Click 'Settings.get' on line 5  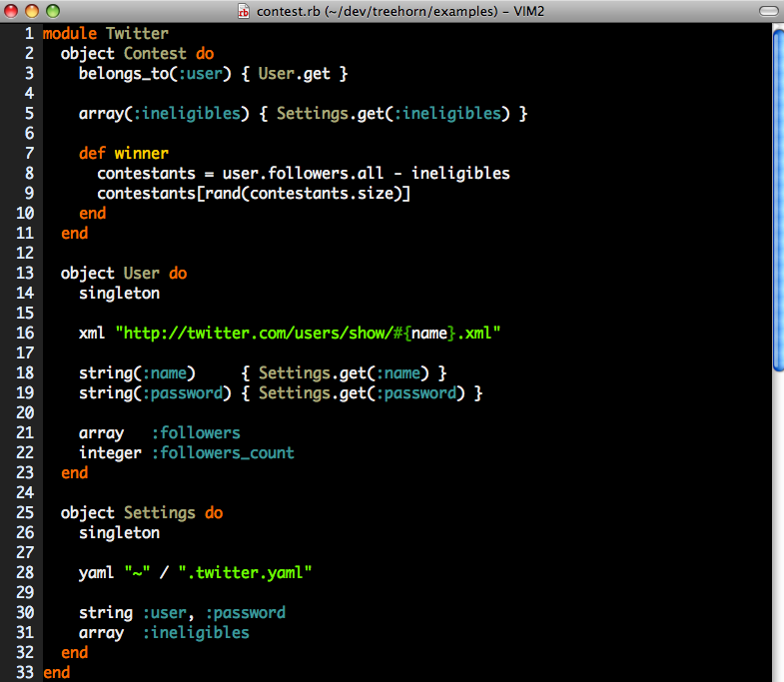click(x=331, y=114)
